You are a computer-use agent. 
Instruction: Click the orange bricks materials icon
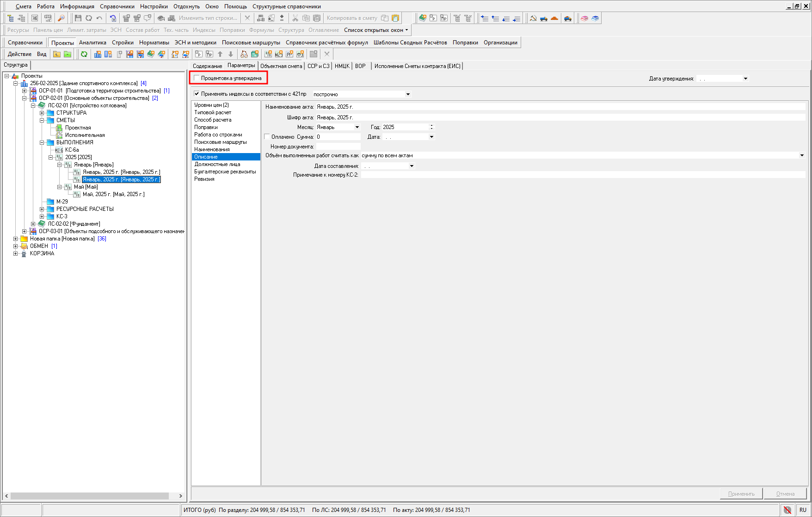pyautogui.click(x=554, y=18)
